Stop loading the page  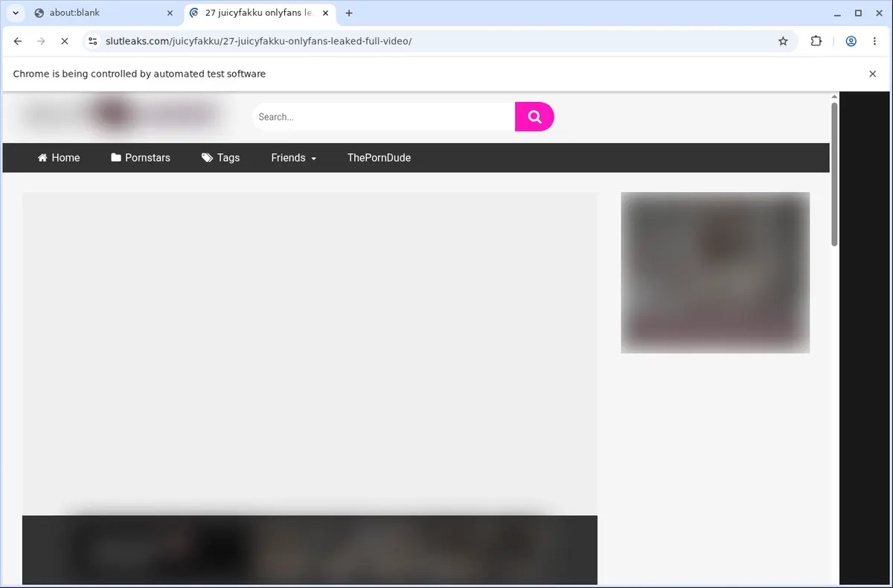(x=64, y=41)
